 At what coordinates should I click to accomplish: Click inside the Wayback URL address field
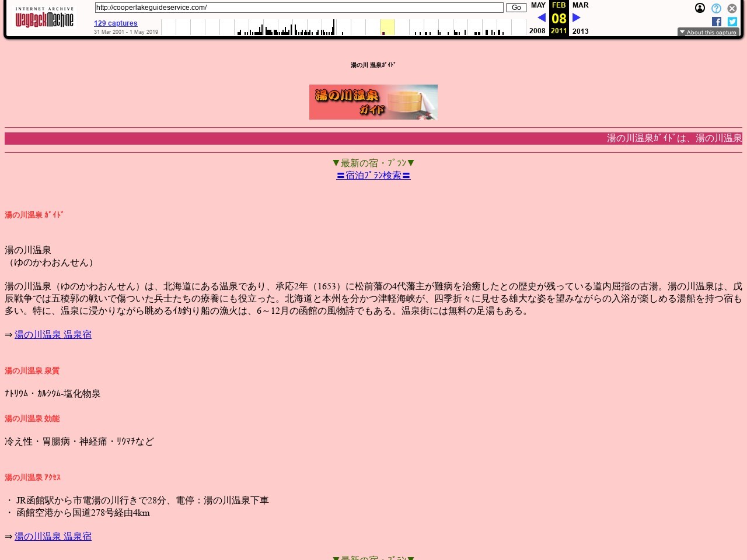click(299, 8)
